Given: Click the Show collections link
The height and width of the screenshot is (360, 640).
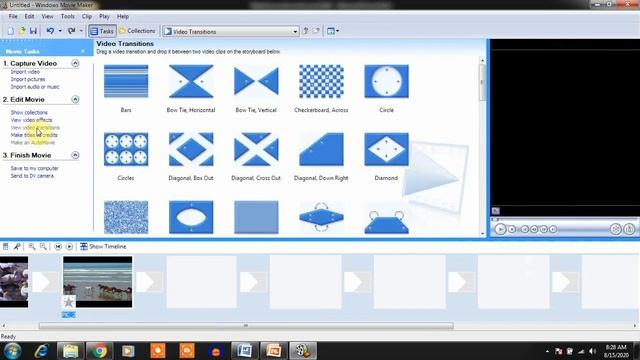Looking at the screenshot, I should (29, 112).
